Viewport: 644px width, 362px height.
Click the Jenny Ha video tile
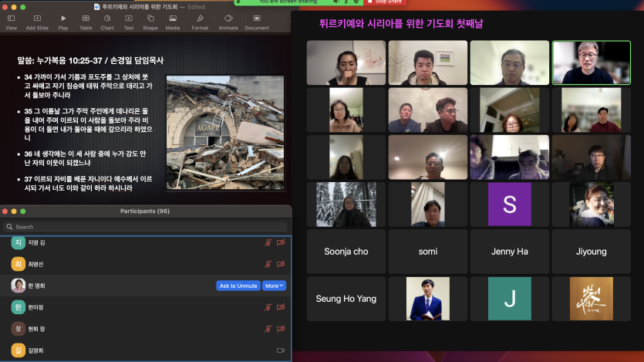coord(509,252)
